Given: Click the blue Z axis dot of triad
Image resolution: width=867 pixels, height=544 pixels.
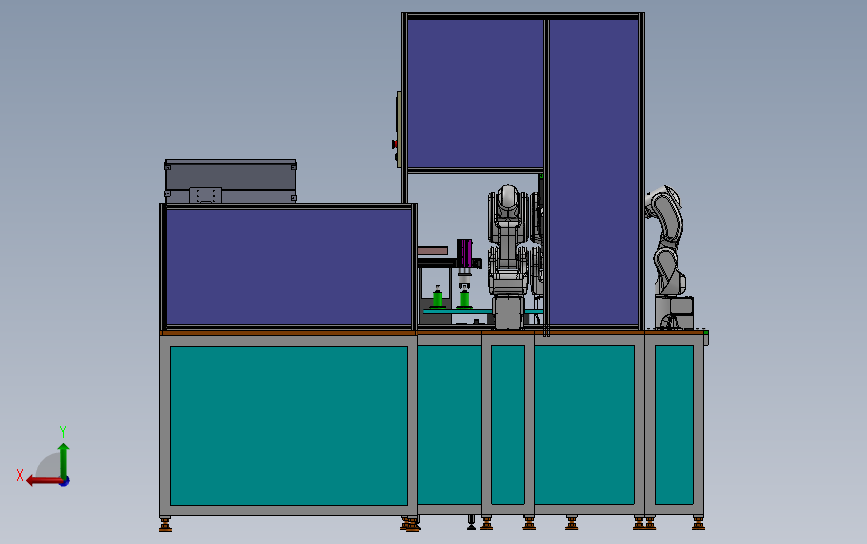Looking at the screenshot, I should (65, 482).
